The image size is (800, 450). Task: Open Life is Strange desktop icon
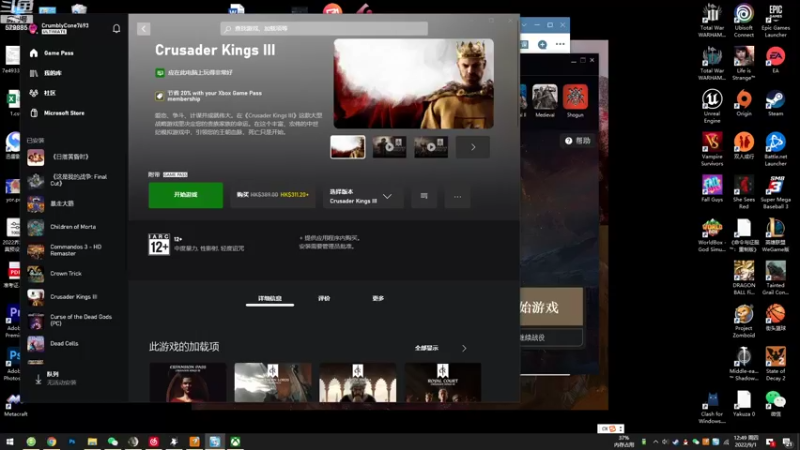pos(743,63)
